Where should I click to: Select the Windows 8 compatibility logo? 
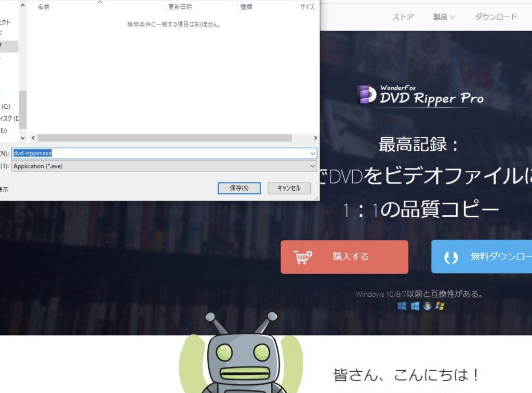(414, 307)
